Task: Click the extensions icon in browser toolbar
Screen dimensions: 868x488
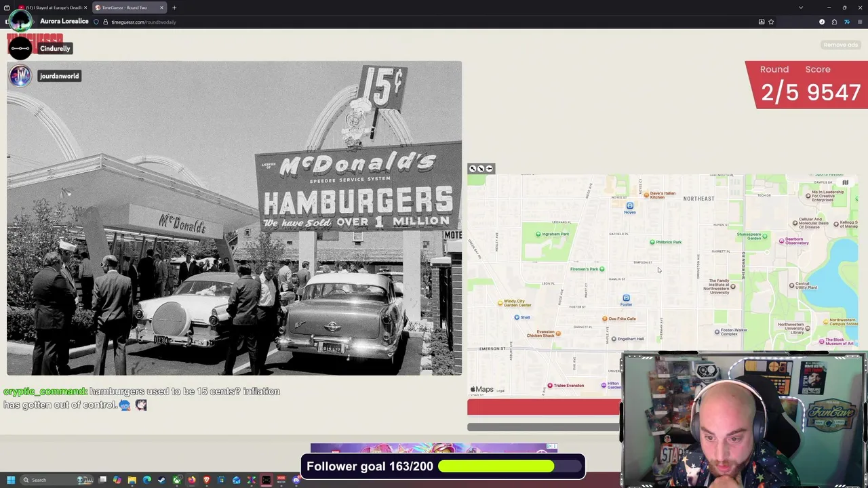Action: pyautogui.click(x=834, y=22)
